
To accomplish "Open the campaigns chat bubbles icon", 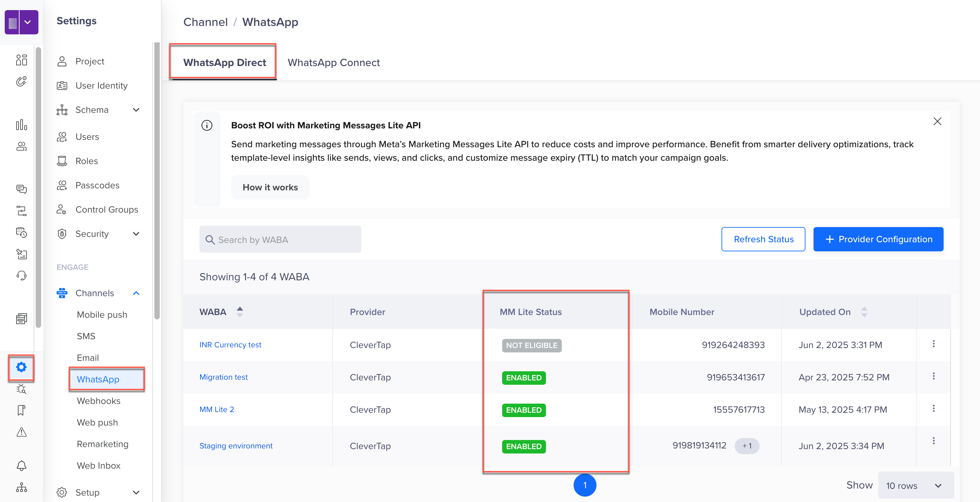I will pos(21,189).
